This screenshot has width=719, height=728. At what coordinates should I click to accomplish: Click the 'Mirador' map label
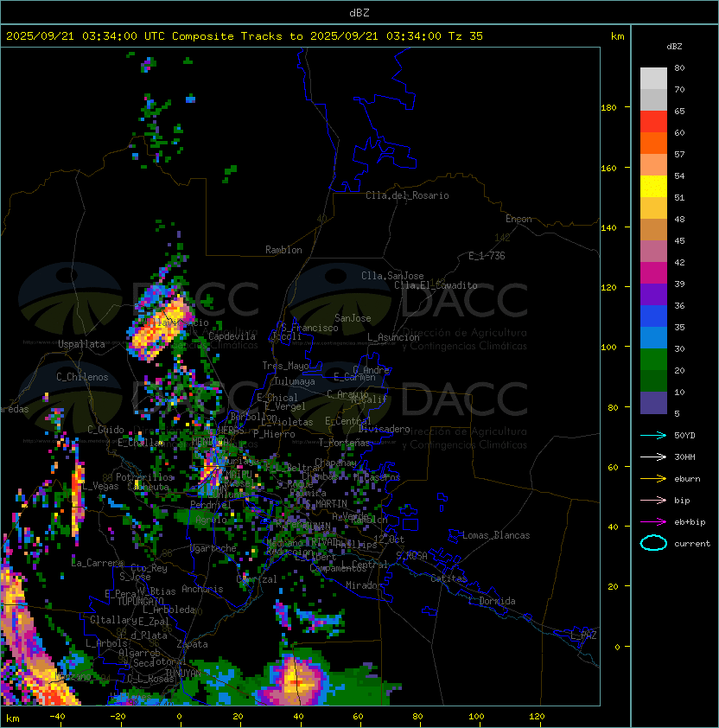pos(365,585)
